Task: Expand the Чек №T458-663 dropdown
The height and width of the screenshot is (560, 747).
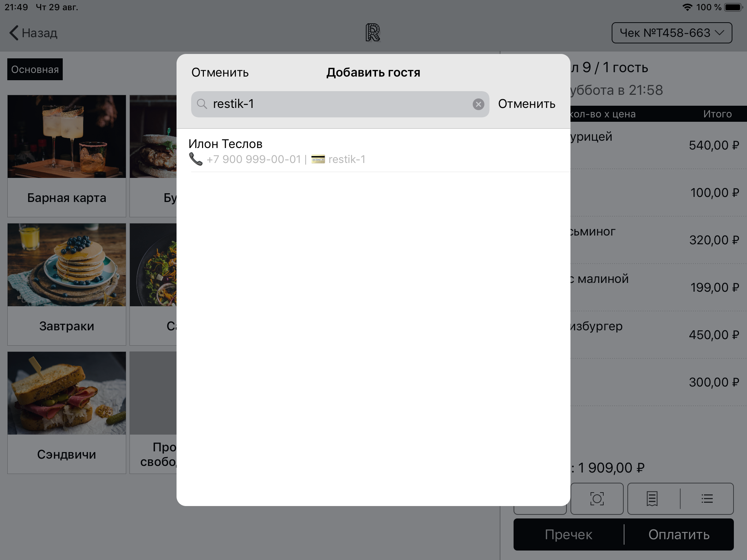Action: (x=671, y=33)
